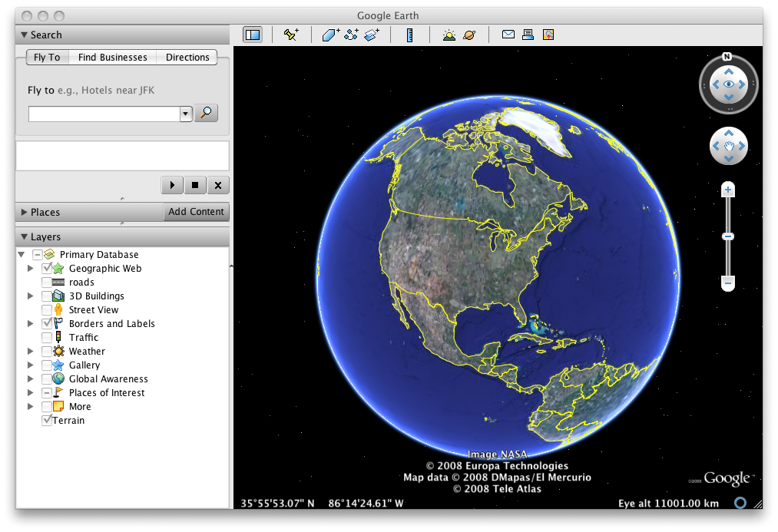
Task: Open the Fly to search history dropdown
Action: click(x=186, y=114)
